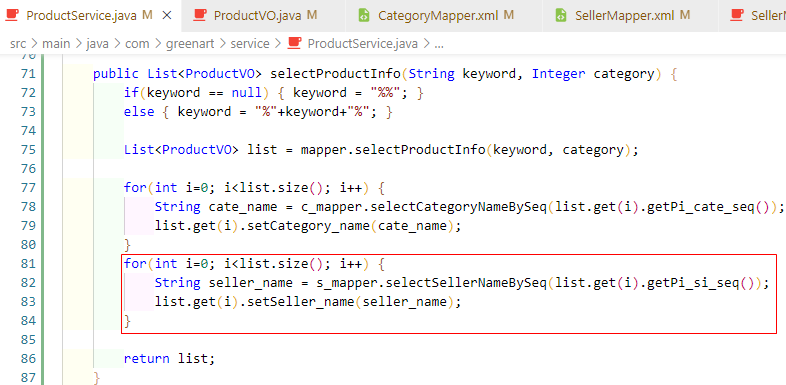Click ProductService.java in the breadcrumb path
The width and height of the screenshot is (786, 385).
(x=362, y=44)
